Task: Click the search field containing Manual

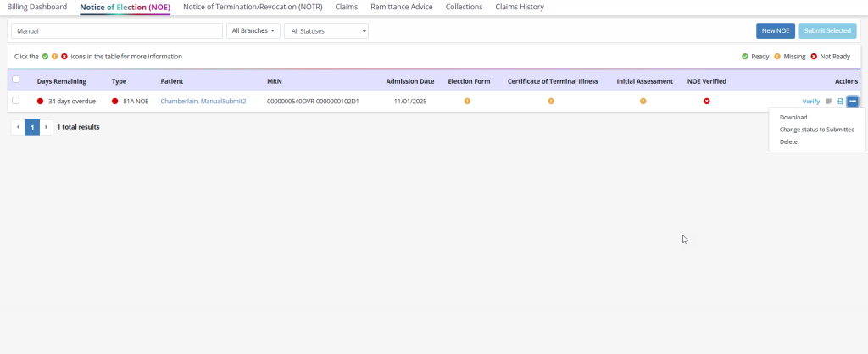Action: coord(116,30)
